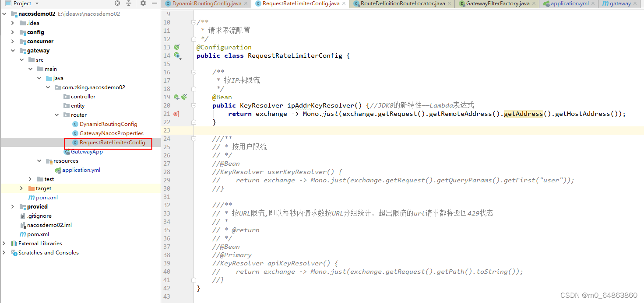This screenshot has height=303, width=644.
Task: Close the DynamicRoutingConfig.java tab
Action: (246, 3)
